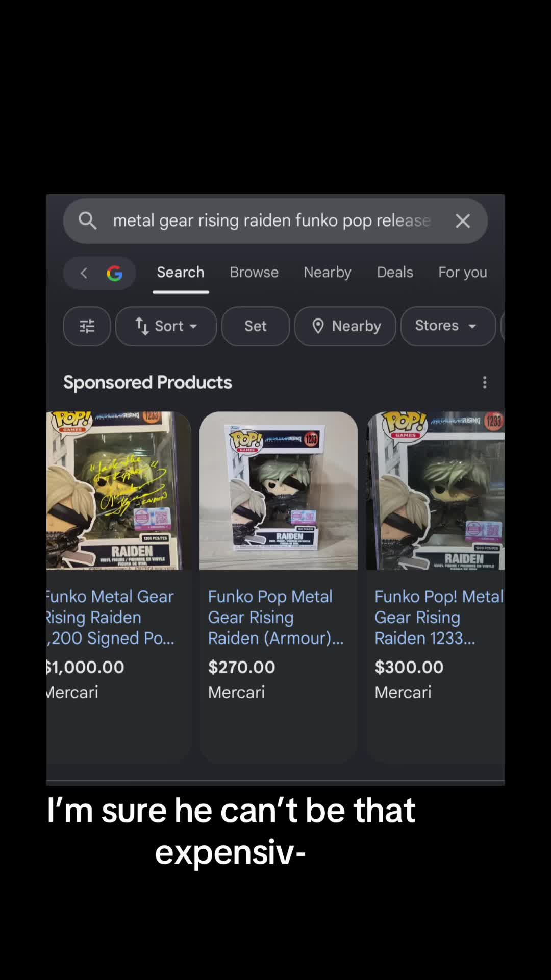
Task: Switch to the Browse tab
Action: [x=254, y=273]
